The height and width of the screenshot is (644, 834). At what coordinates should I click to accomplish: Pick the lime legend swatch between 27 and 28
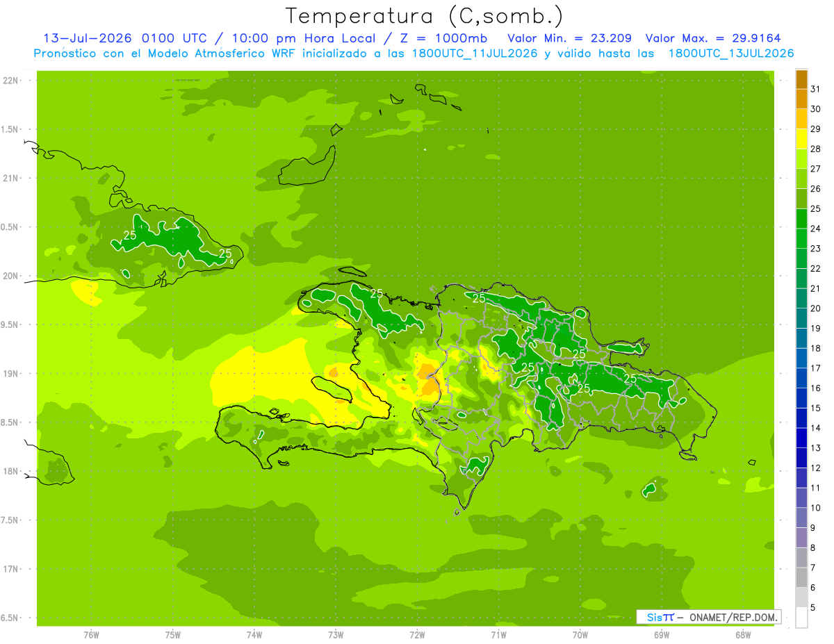(x=801, y=159)
